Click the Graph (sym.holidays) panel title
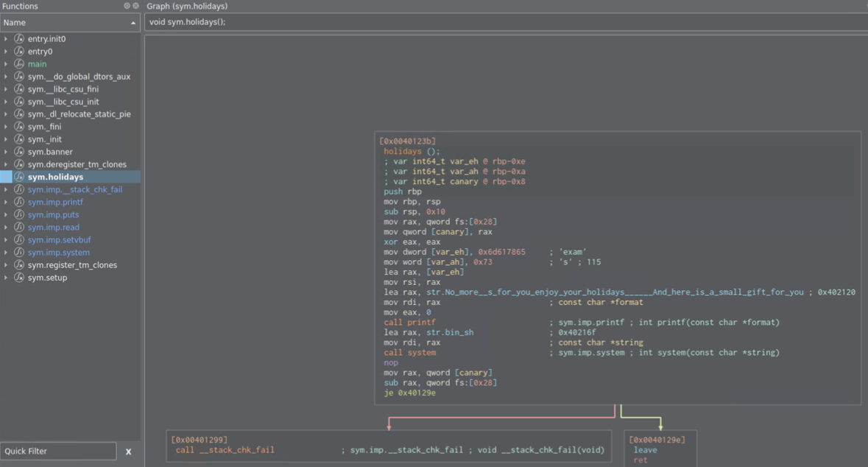The image size is (868, 467). (x=187, y=6)
